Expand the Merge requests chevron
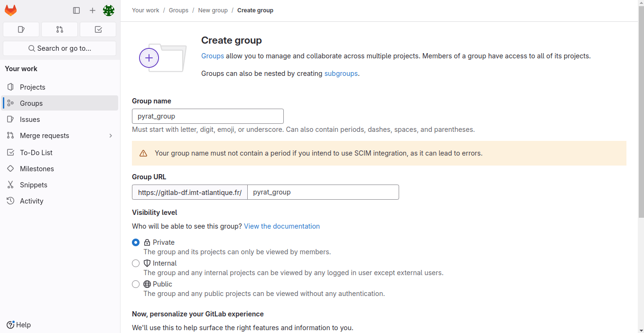 click(x=111, y=136)
